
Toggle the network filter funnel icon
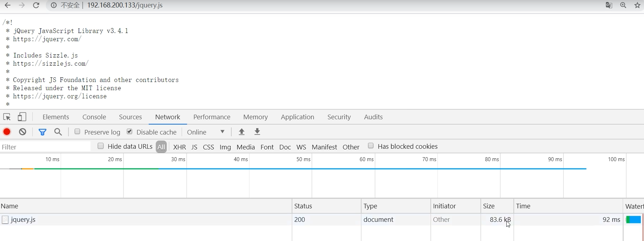click(43, 132)
